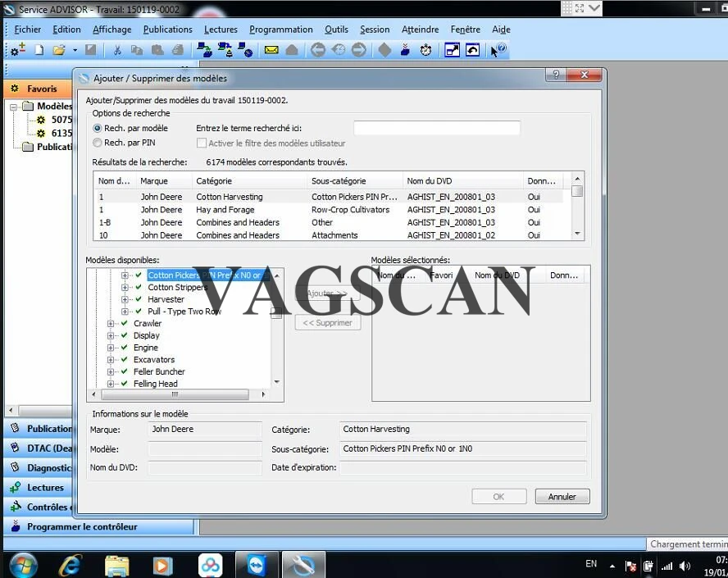The height and width of the screenshot is (578, 728).
Task: Click the back arrow navigation icon
Action: 318,50
